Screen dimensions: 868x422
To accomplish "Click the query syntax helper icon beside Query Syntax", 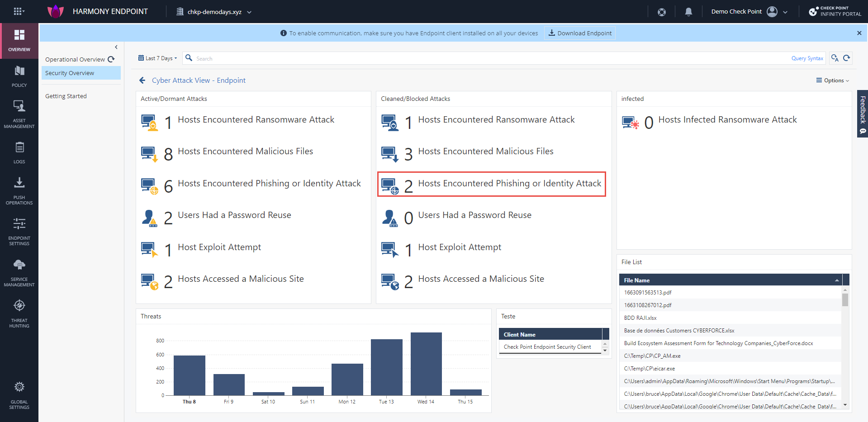I will tap(835, 58).
